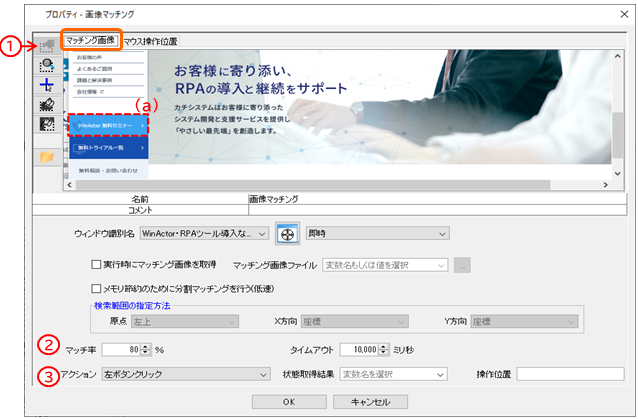638x419 pixels.
Task: Click the キャンセル button
Action: [x=370, y=402]
